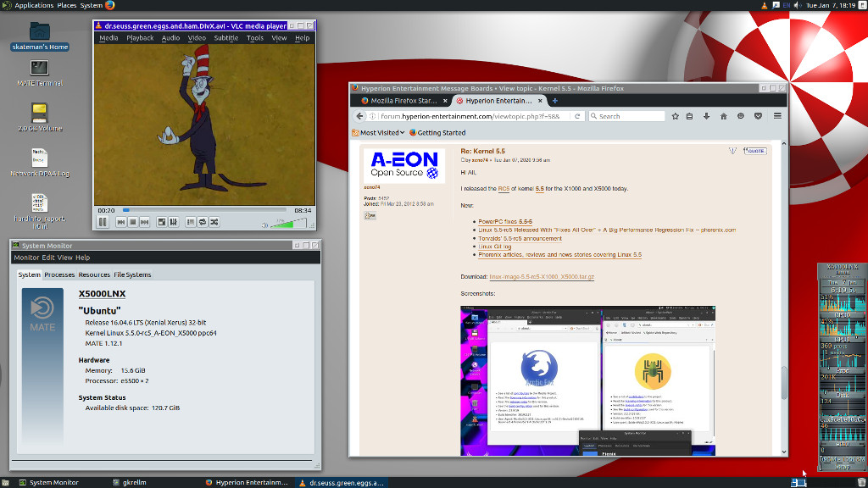
Task: Open VLC Media menu
Action: pyautogui.click(x=108, y=37)
